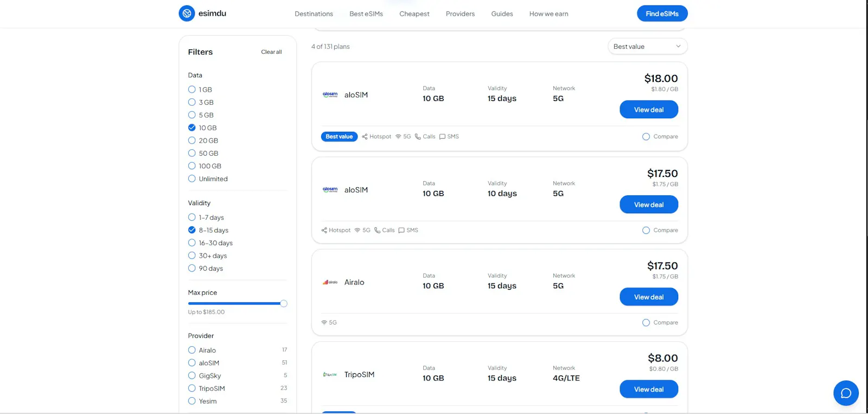Click SMS icon on the $18.00 aloSIM plan
This screenshot has height=414, width=868.
[442, 137]
